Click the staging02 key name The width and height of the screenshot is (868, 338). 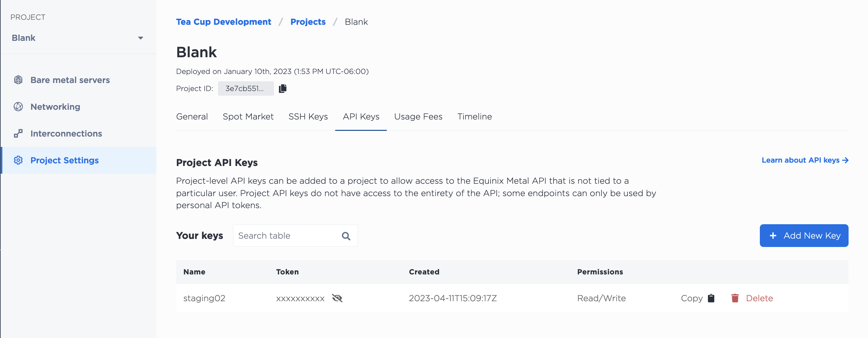coord(204,298)
